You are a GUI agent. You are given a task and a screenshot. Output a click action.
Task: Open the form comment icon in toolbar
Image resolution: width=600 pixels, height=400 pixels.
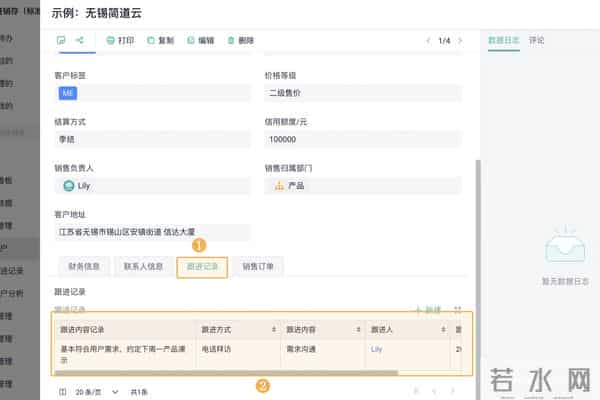pos(61,40)
